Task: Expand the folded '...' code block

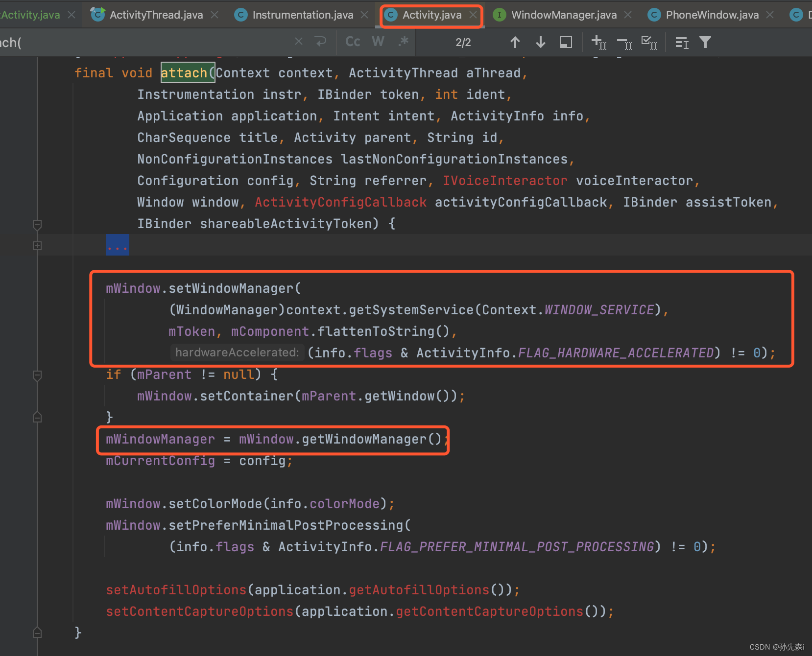Action: (x=118, y=245)
